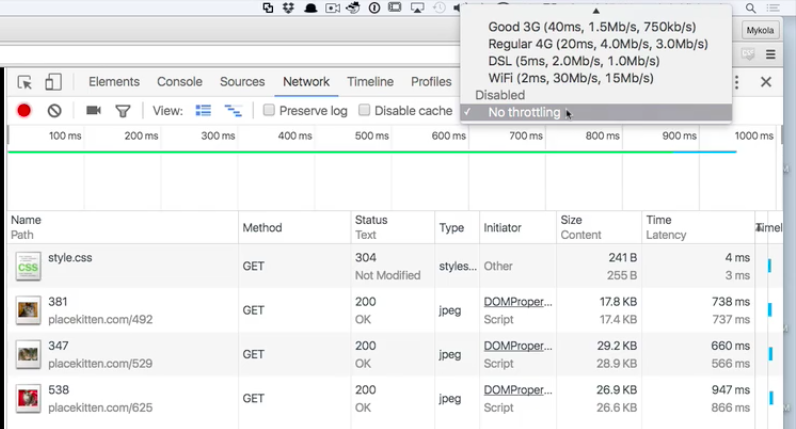Select Good 3G throttling preset
Viewport: 796px width, 429px height.
tap(592, 27)
